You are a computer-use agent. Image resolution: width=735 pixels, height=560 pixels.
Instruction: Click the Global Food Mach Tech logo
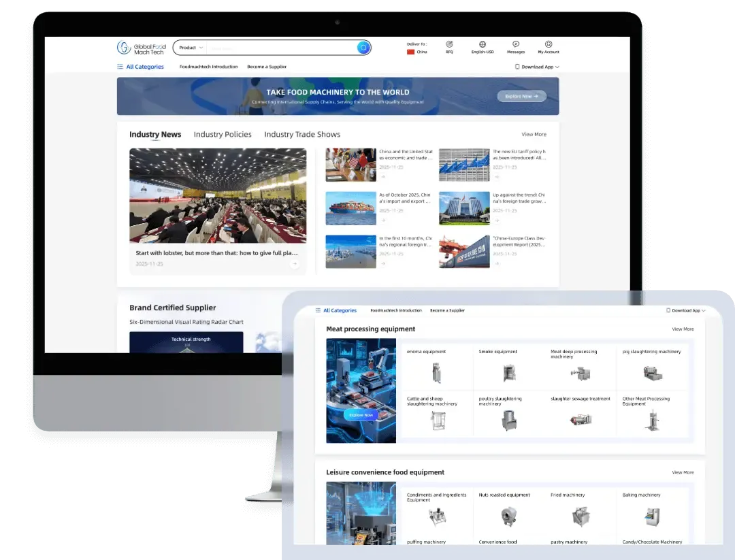click(x=142, y=48)
